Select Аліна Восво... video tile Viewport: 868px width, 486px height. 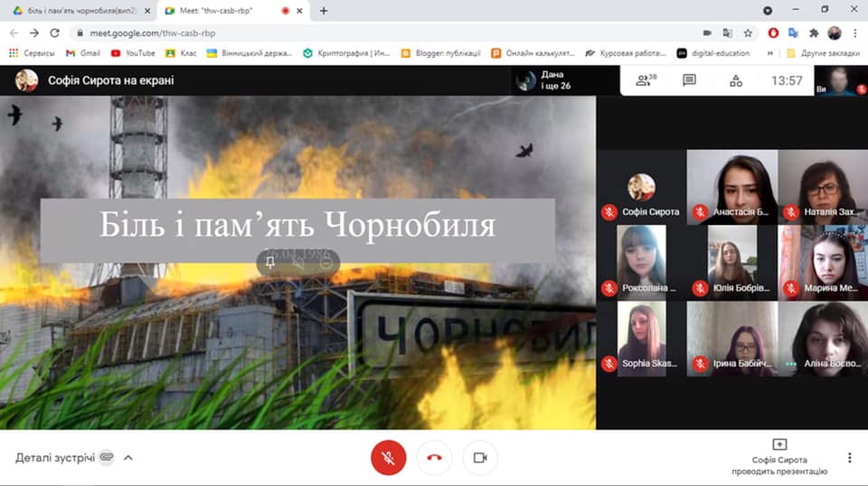(823, 339)
